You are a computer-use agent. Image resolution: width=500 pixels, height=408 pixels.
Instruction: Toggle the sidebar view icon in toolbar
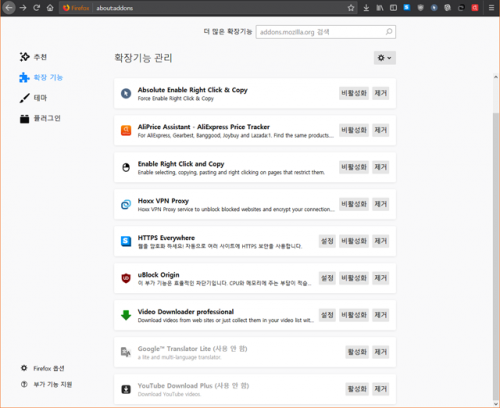tap(393, 8)
